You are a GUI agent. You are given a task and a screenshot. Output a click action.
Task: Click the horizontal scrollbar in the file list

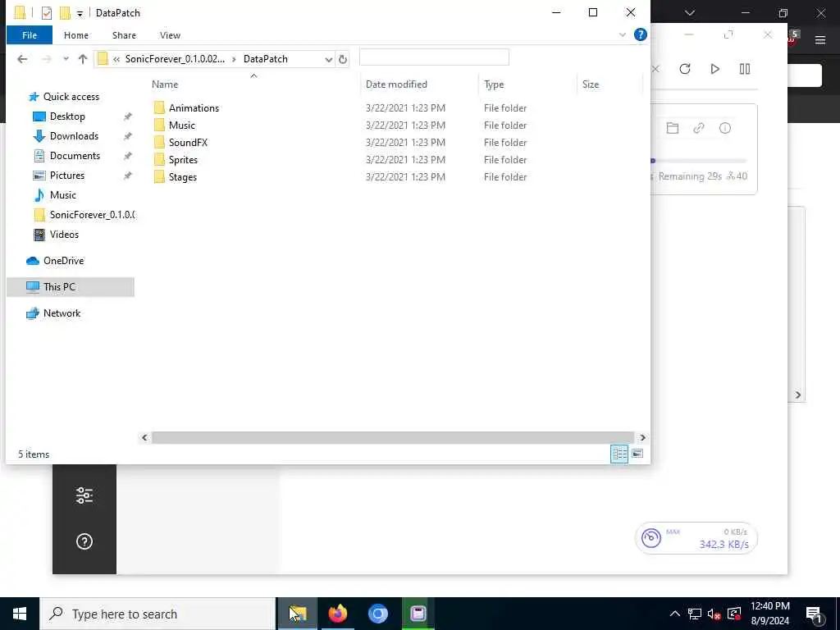(x=393, y=438)
